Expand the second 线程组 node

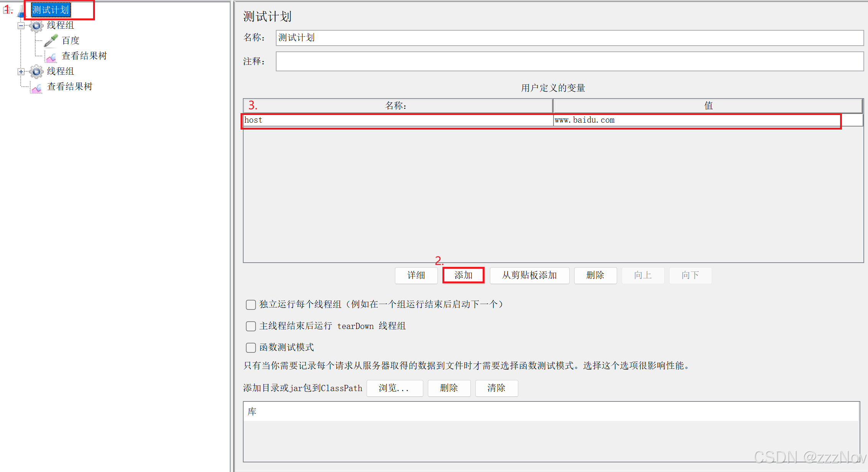[21, 72]
